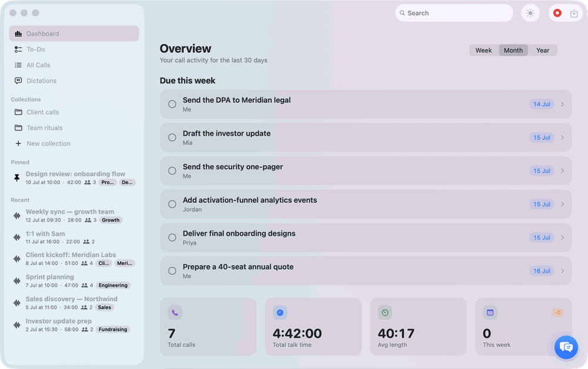Check off Prepare a 40-seat annual quote

click(172, 271)
